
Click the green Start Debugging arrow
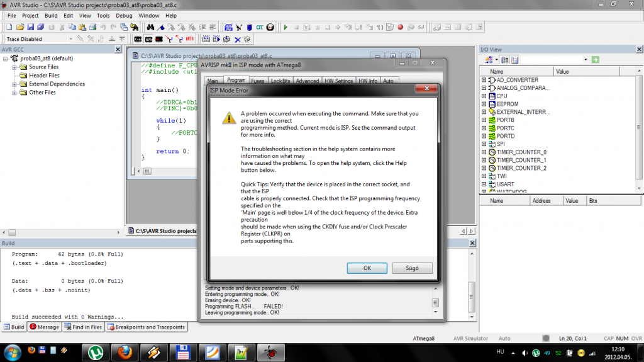point(286,27)
